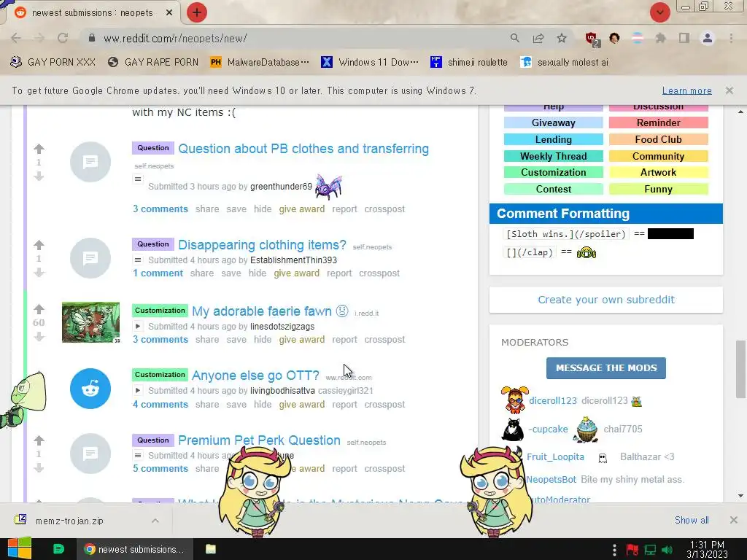The height and width of the screenshot is (560, 747).
Task: Open the 'MalwareDatabase' bookmark
Action: point(260,63)
